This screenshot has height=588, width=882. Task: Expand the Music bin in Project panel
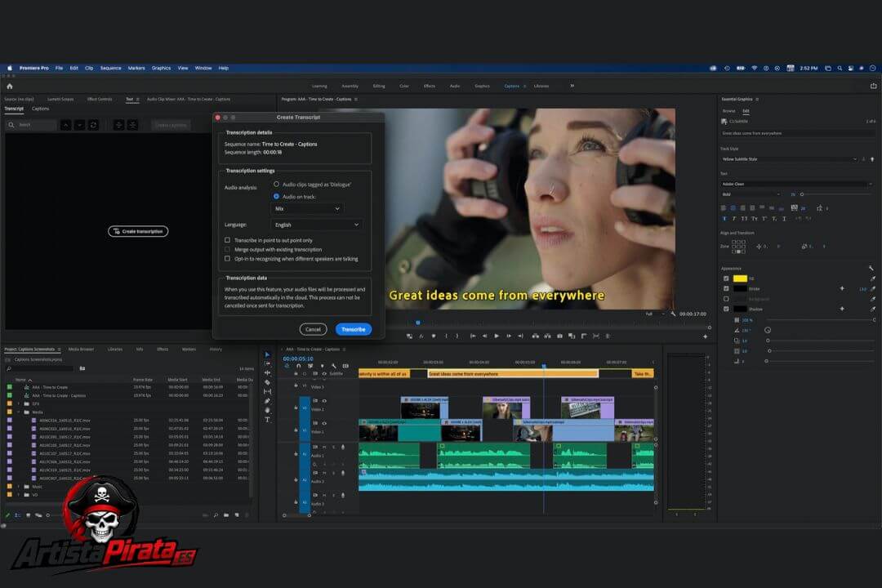pos(19,487)
